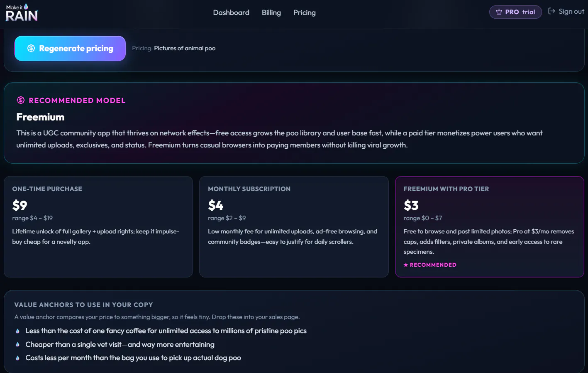Go to the Billing page
Image resolution: width=588 pixels, height=373 pixels.
(271, 12)
